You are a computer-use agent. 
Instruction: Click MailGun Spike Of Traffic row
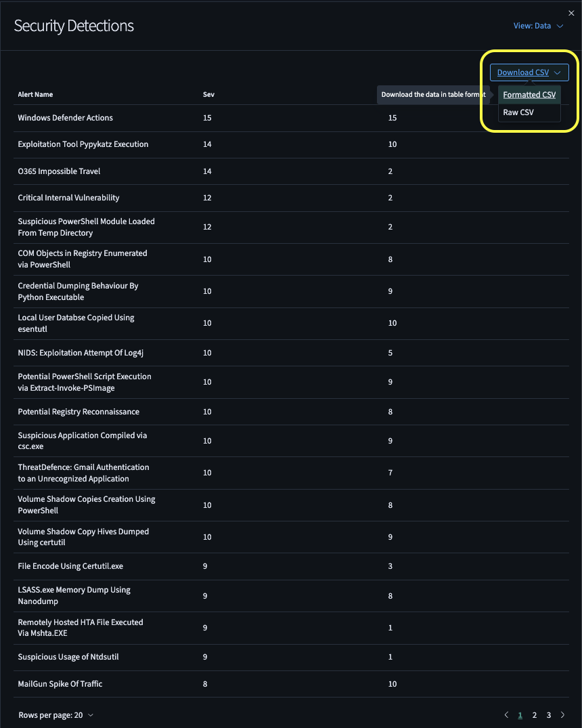click(60, 684)
